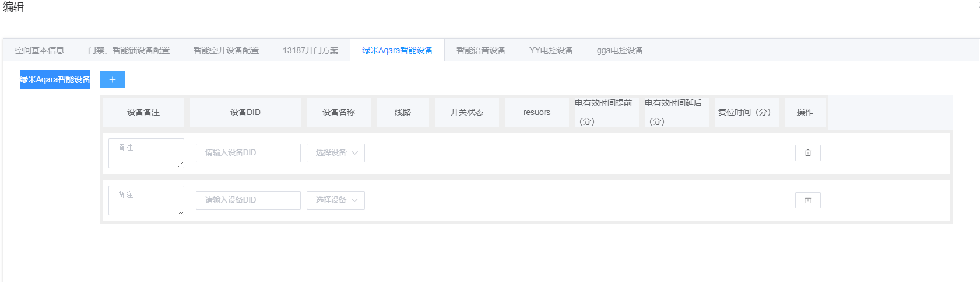Click the resuors column header
This screenshot has height=282, width=980.
(536, 112)
